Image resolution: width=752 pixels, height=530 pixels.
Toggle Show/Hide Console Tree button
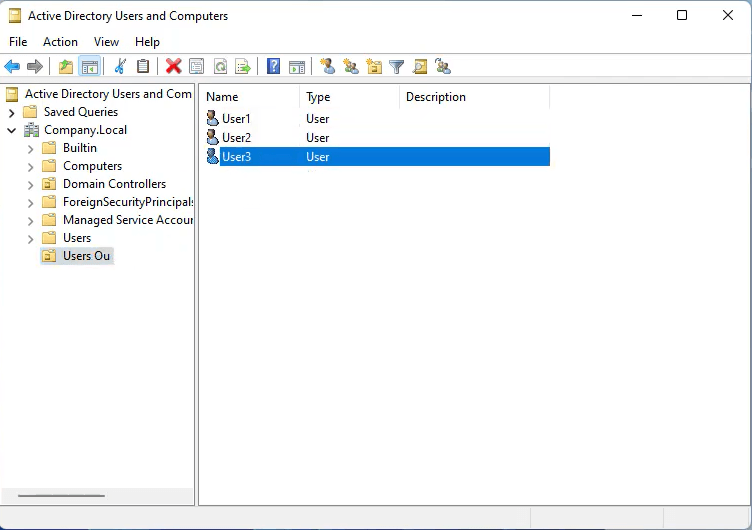(90, 67)
